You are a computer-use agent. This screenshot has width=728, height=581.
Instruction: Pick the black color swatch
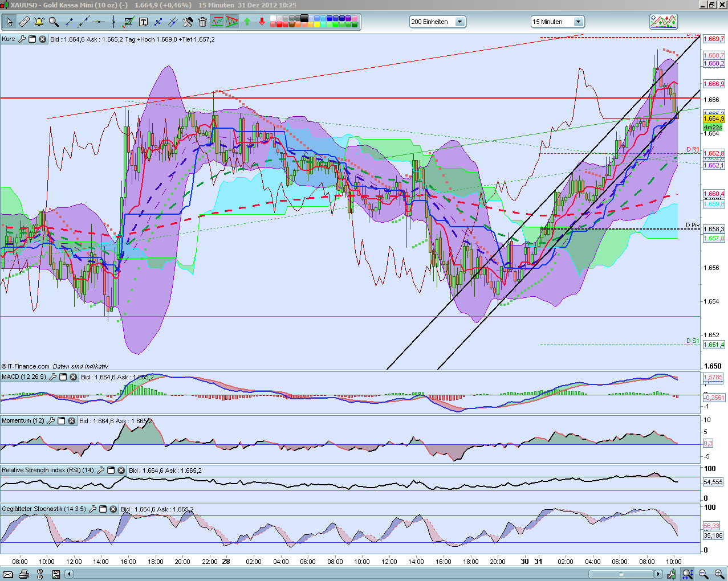[304, 18]
